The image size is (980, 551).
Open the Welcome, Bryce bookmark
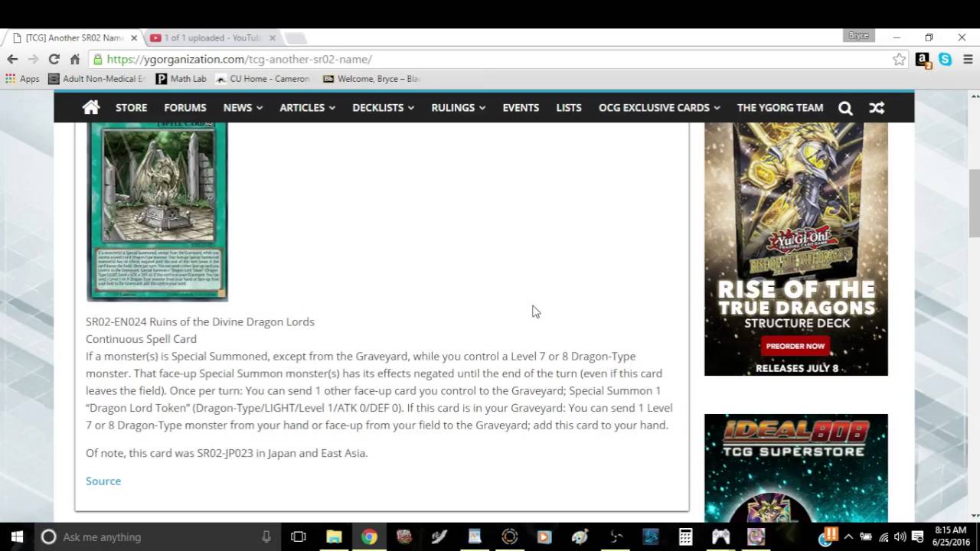(371, 79)
